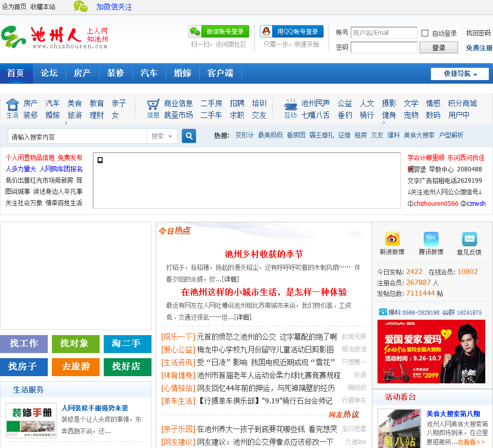Open the 积分商城 link
Screen dimensions: 493x448
[462, 103]
